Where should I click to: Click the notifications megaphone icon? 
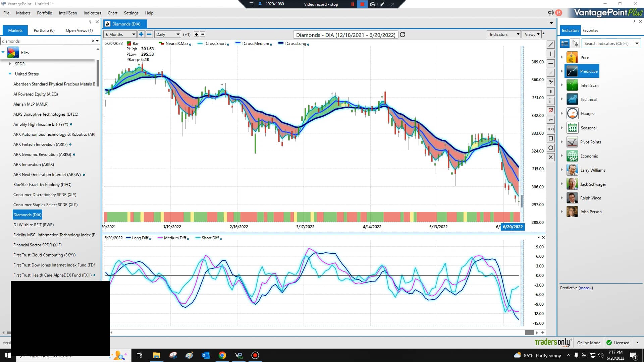click(x=550, y=13)
